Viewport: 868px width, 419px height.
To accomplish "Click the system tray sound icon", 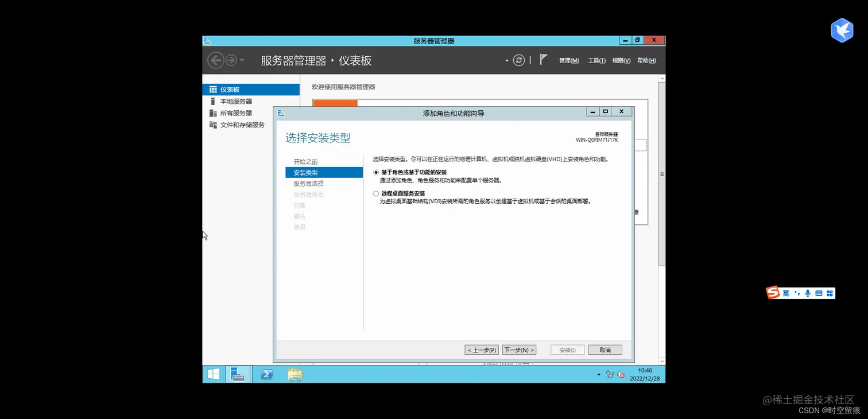I will click(620, 374).
